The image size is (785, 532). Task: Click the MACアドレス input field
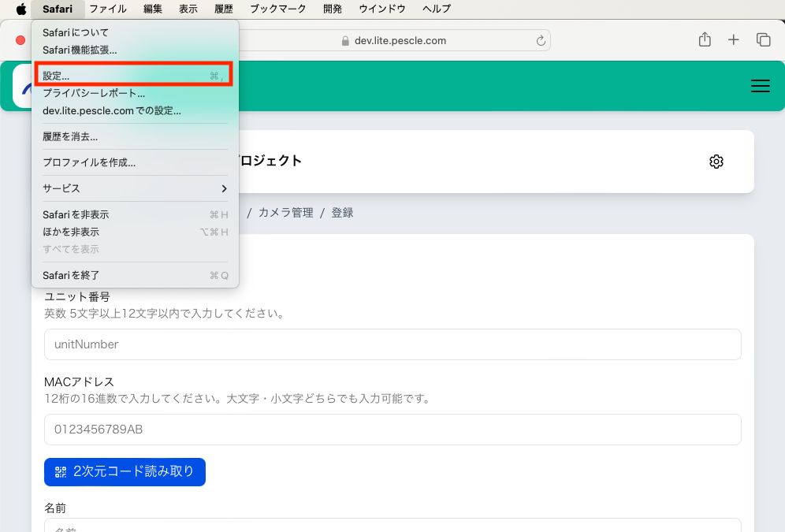392,430
